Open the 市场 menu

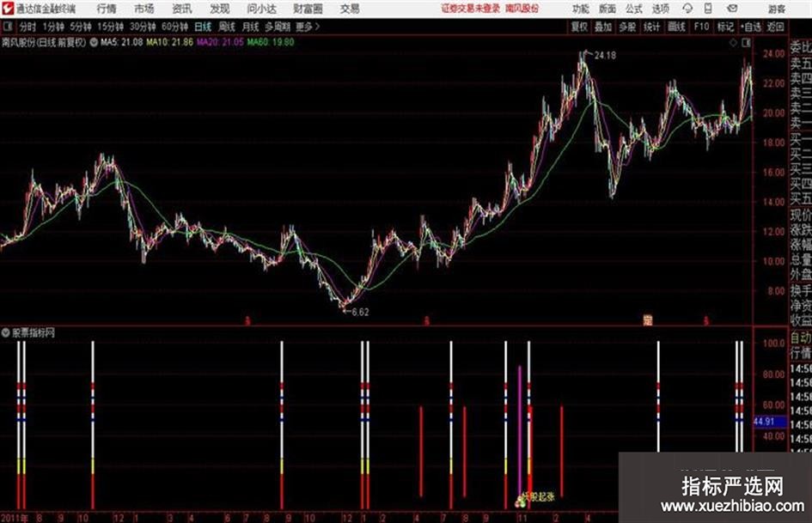pos(144,9)
